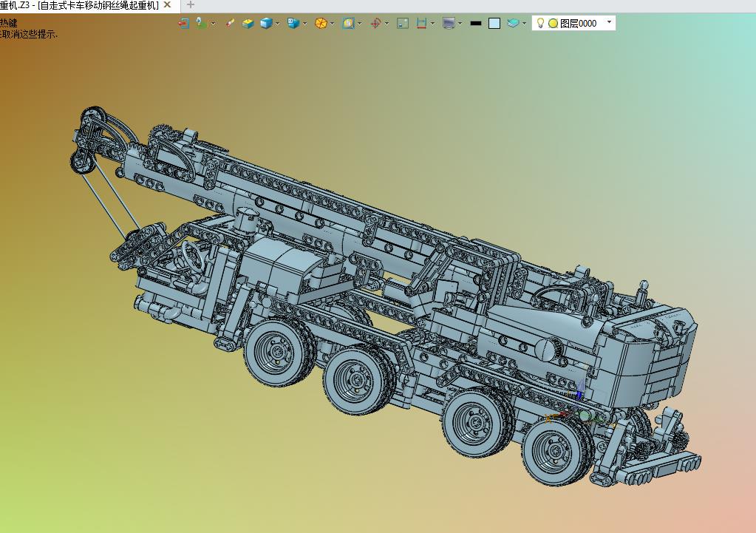756x533 pixels.
Task: Click the blue dimension bracket icon
Action: coord(421,23)
